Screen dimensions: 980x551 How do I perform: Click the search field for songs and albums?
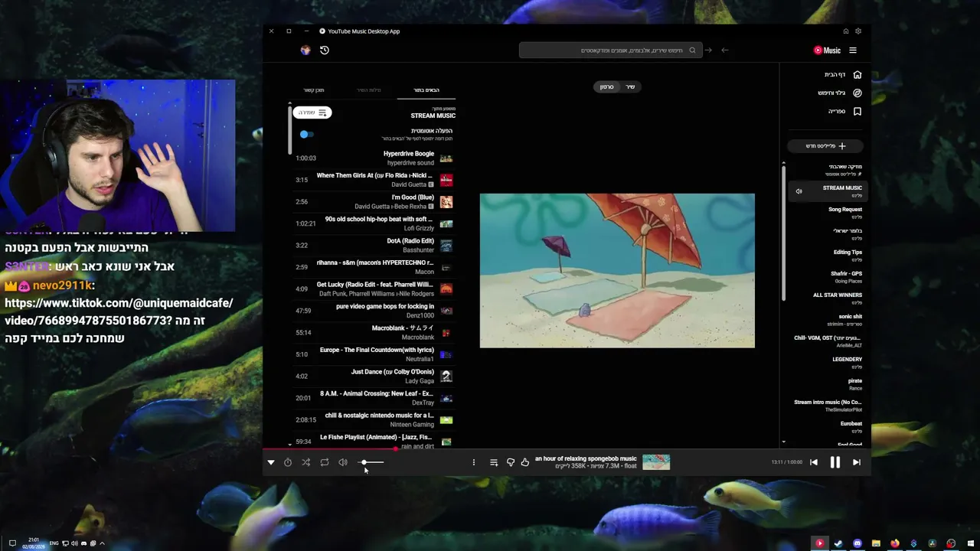coord(609,51)
